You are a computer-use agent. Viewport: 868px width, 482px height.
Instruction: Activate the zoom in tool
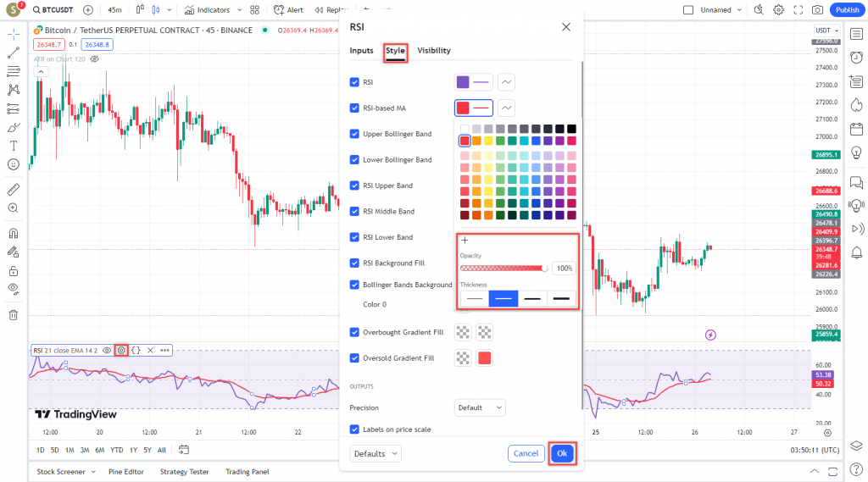tap(14, 208)
